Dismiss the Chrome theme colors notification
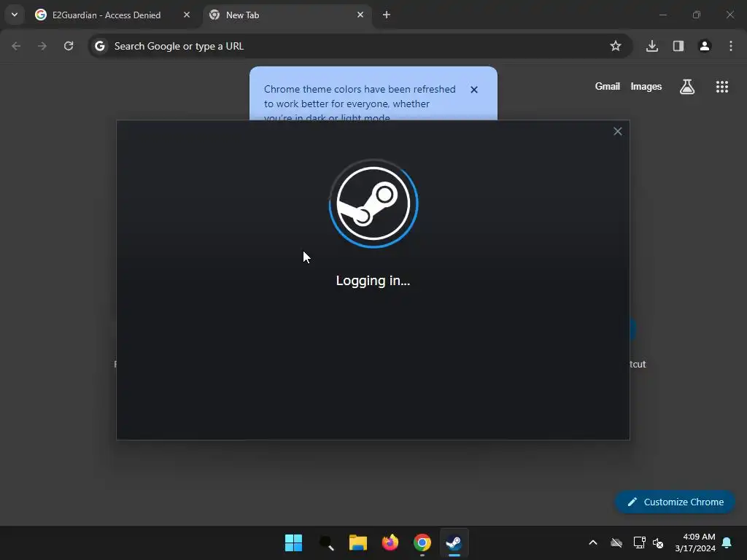This screenshot has height=560, width=747. click(x=474, y=90)
